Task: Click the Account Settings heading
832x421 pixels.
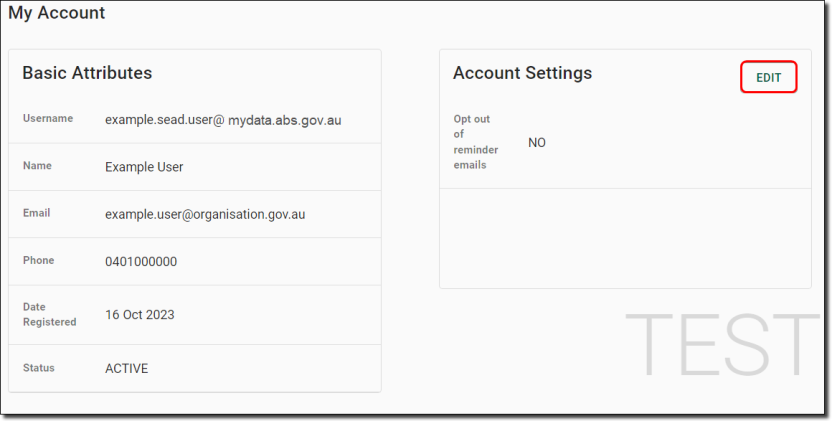Action: 522,73
